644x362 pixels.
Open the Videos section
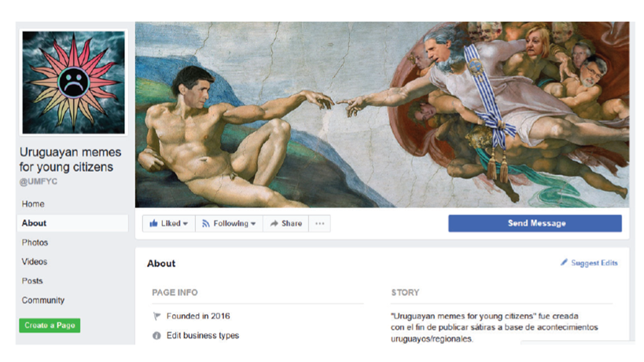(34, 261)
